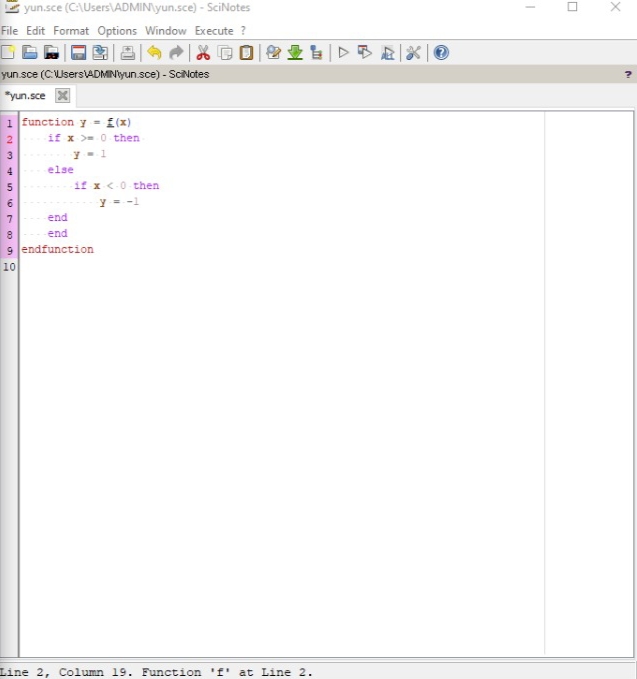
Task: Close the yun.sce tab
Action: [62, 95]
